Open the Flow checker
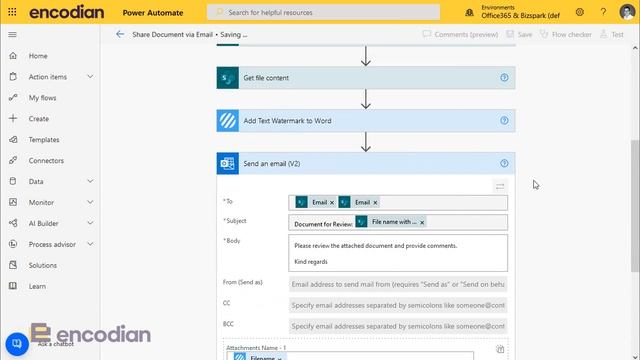The width and height of the screenshot is (640, 360). [x=566, y=34]
